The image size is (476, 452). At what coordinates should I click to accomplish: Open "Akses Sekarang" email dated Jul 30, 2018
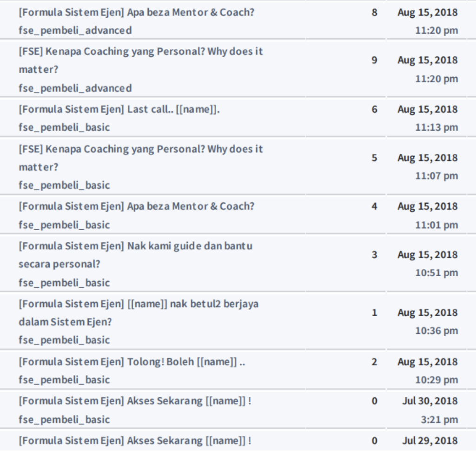coord(135,401)
